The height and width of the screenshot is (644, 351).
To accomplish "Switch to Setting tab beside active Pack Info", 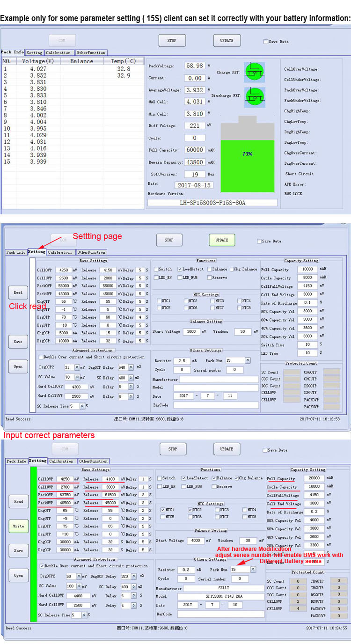I will pyautogui.click(x=34, y=53).
